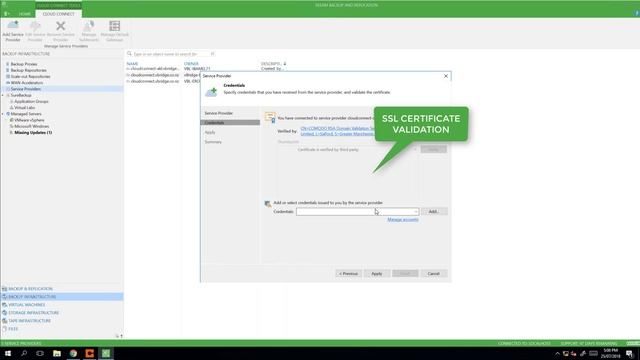Click the Add Service Provider ribbon icon
The height and width of the screenshot is (360, 640).
13,31
